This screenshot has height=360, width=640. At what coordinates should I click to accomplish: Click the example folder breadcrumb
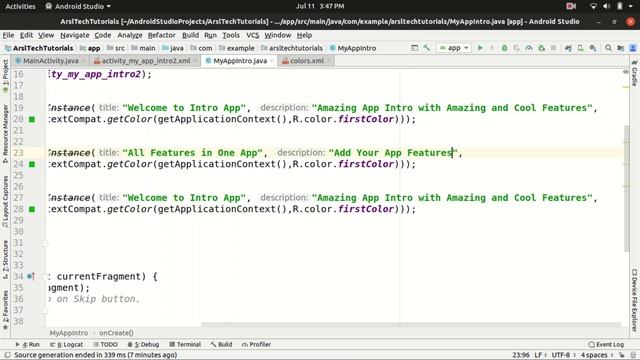click(237, 48)
